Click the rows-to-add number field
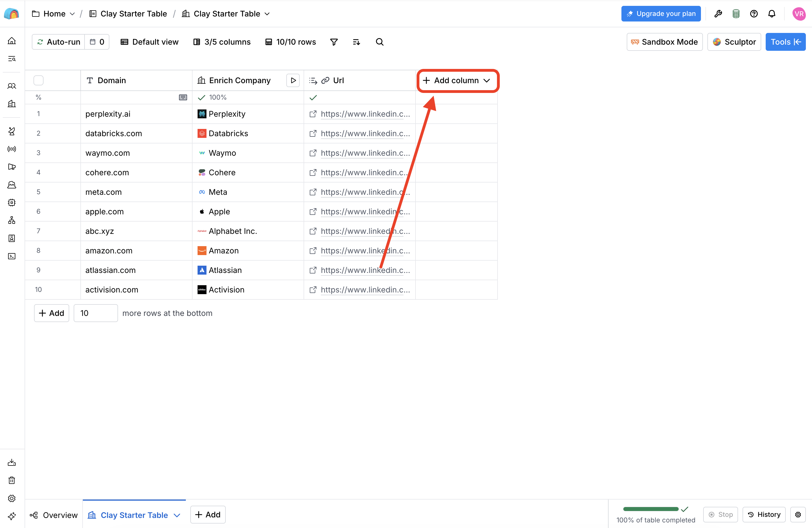 click(x=96, y=313)
